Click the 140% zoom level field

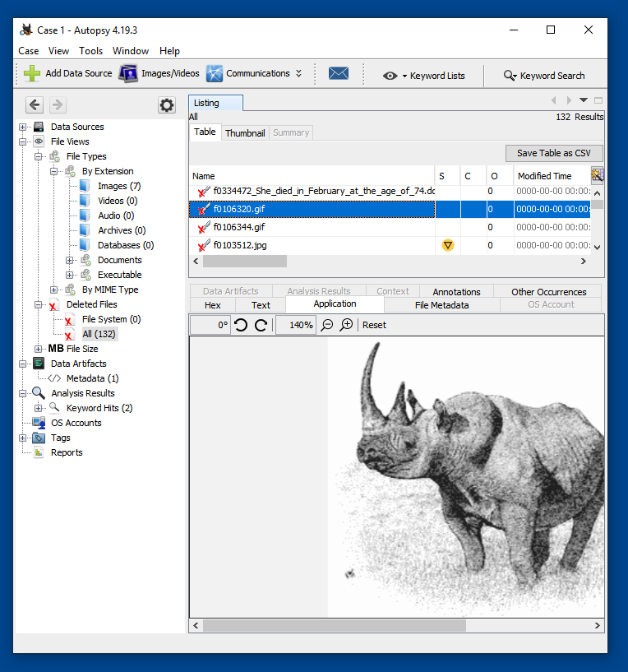(x=295, y=325)
